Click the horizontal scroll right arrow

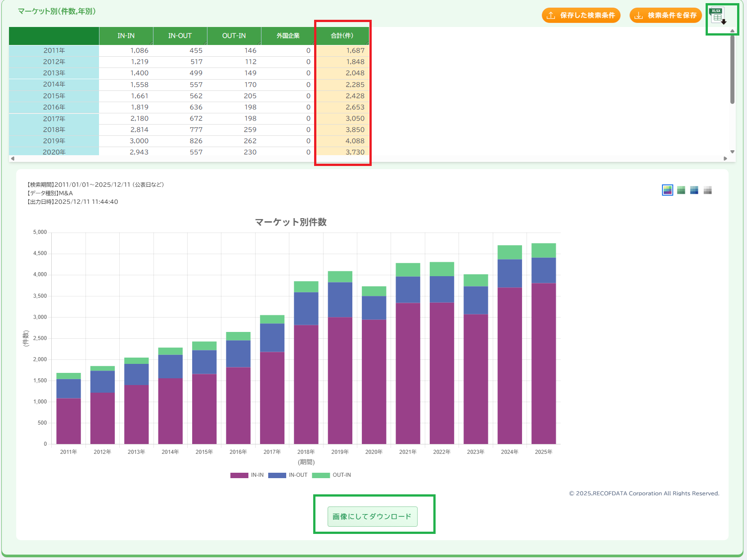coord(725,158)
